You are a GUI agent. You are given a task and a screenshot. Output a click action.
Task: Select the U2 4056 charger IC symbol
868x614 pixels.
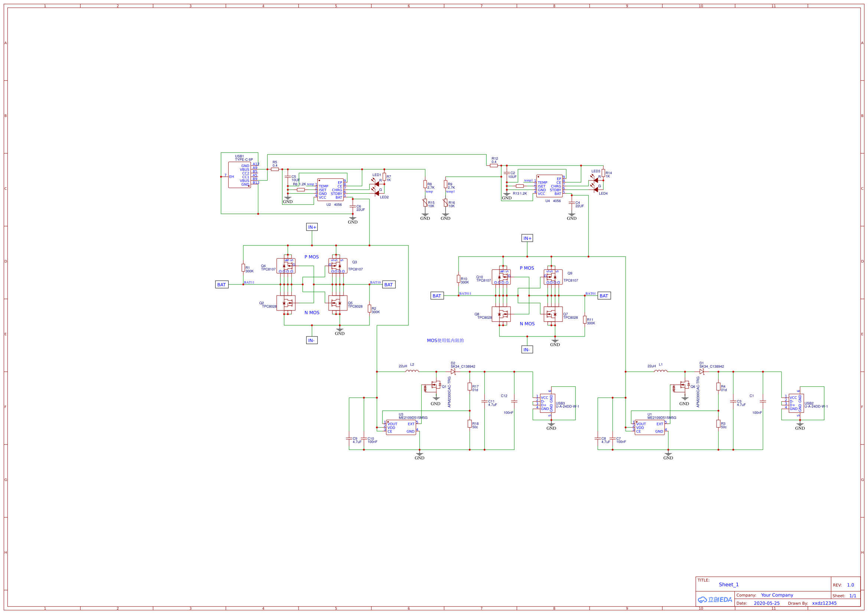click(330, 189)
